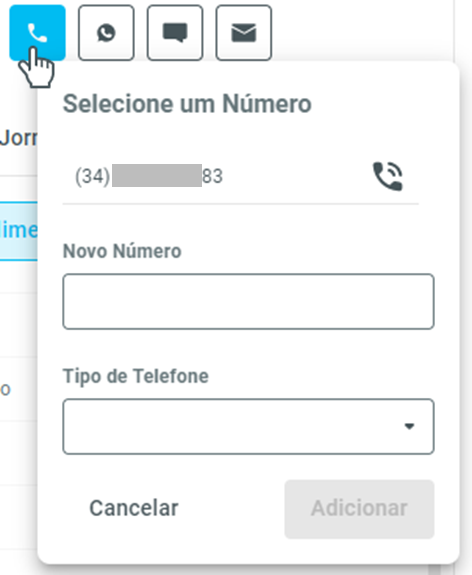Click the Cancelar button
The height and width of the screenshot is (575, 472).
[134, 508]
